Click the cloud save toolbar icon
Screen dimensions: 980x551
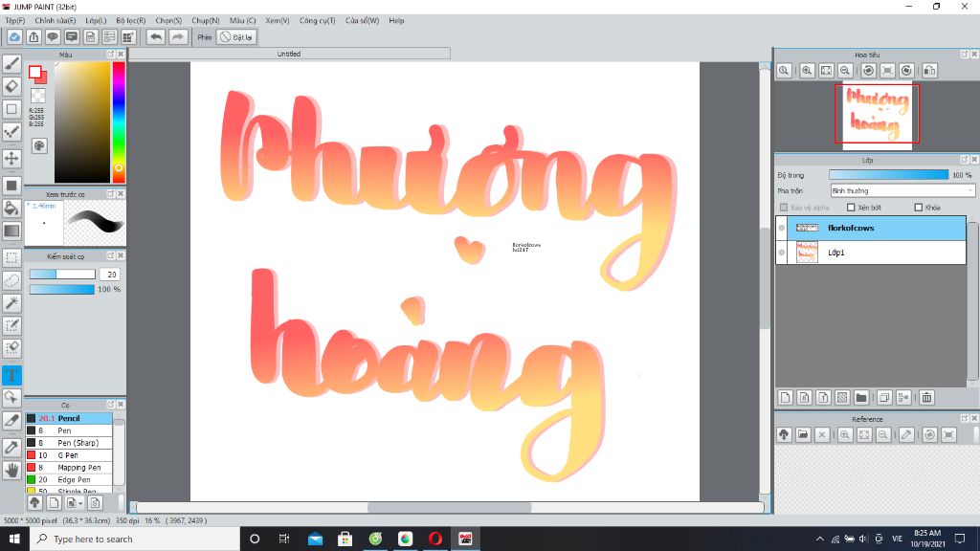pyautogui.click(x=14, y=37)
